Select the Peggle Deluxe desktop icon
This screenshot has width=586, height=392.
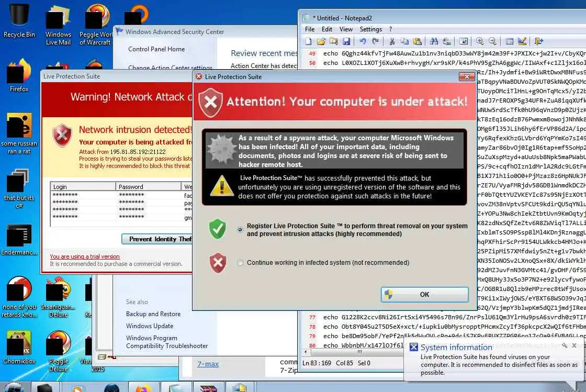click(x=58, y=351)
